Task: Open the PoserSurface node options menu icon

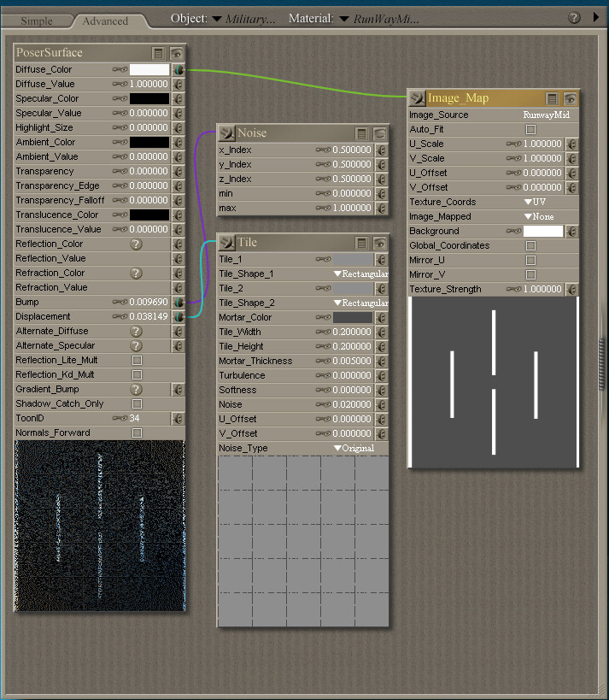Action: coord(159,53)
